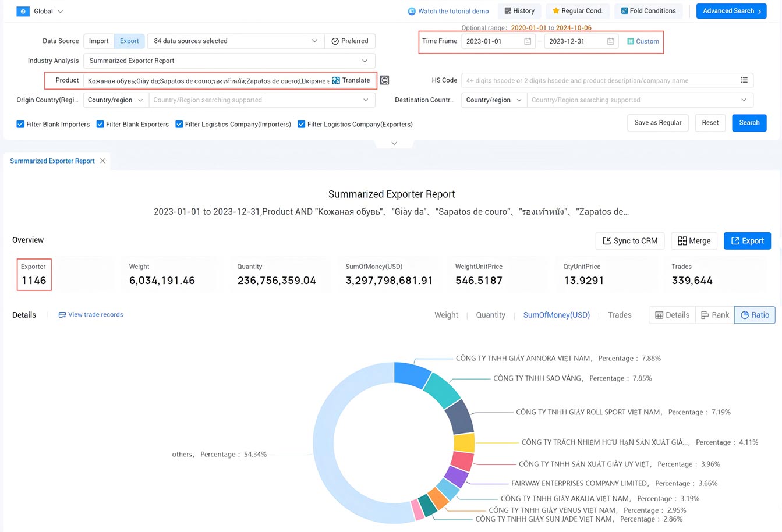Click CÔNG TY TNHH GIÀY VENUS label
The height and width of the screenshot is (532, 782).
552,510
